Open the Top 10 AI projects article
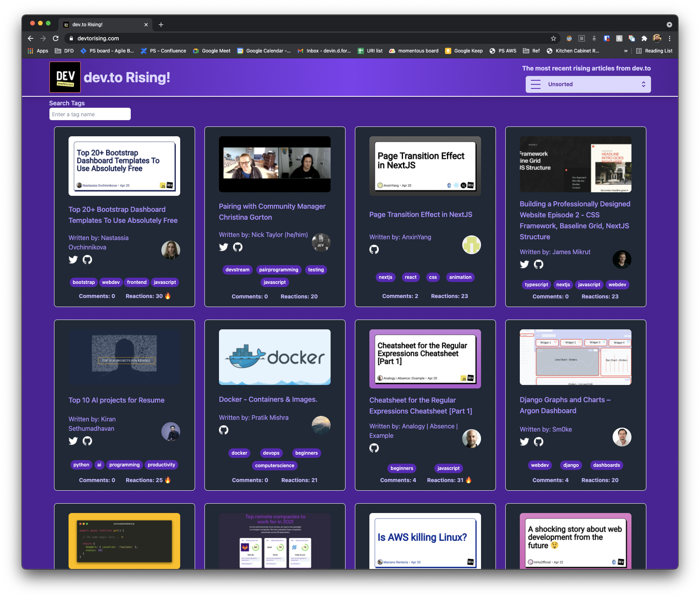The height and width of the screenshot is (598, 700). coord(116,400)
